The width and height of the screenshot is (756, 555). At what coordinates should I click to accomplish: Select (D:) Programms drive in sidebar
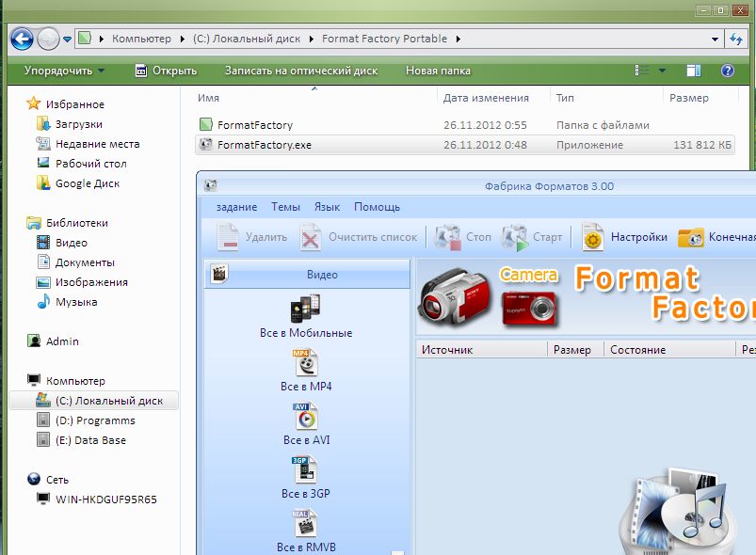click(x=95, y=420)
